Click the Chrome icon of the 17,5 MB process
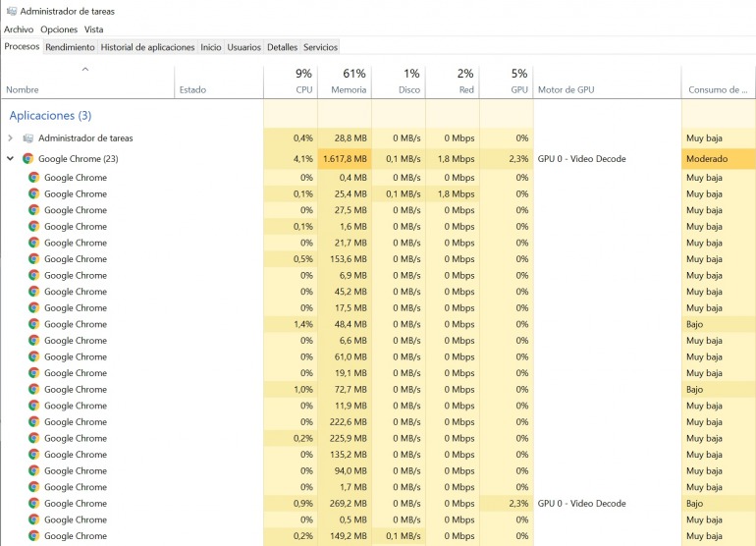The image size is (756, 546). [33, 307]
